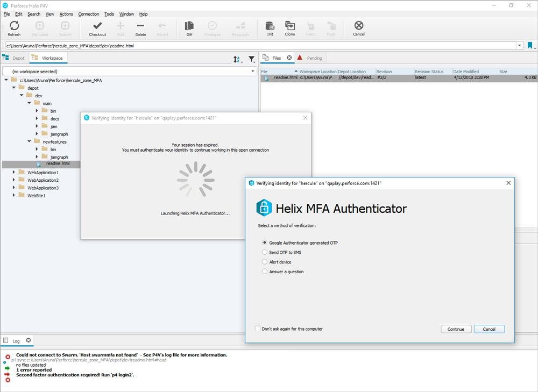Close the session expired dialog behind
Image resolution: width=538 pixels, height=392 pixels.
click(x=305, y=118)
